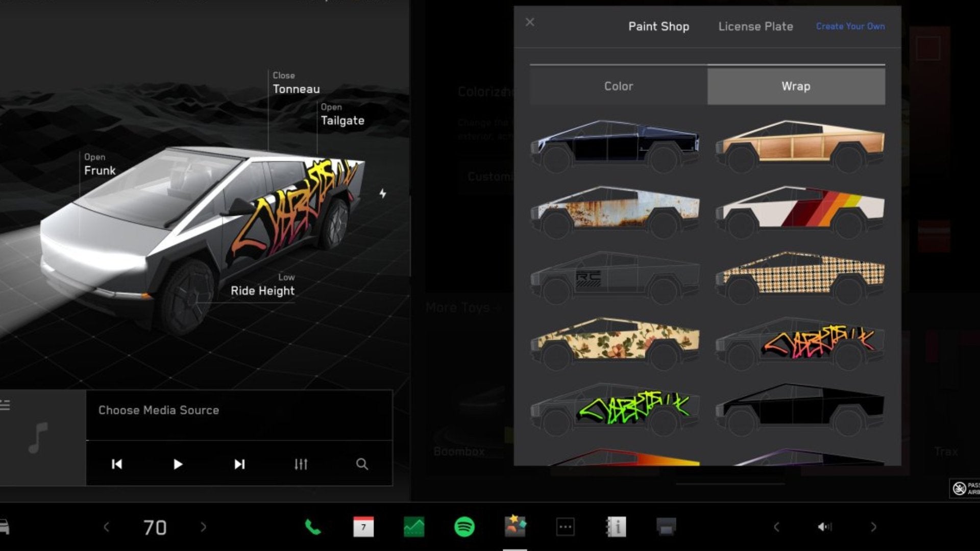
Task: Increase temperature with right chevron beside 70
Action: (x=203, y=527)
